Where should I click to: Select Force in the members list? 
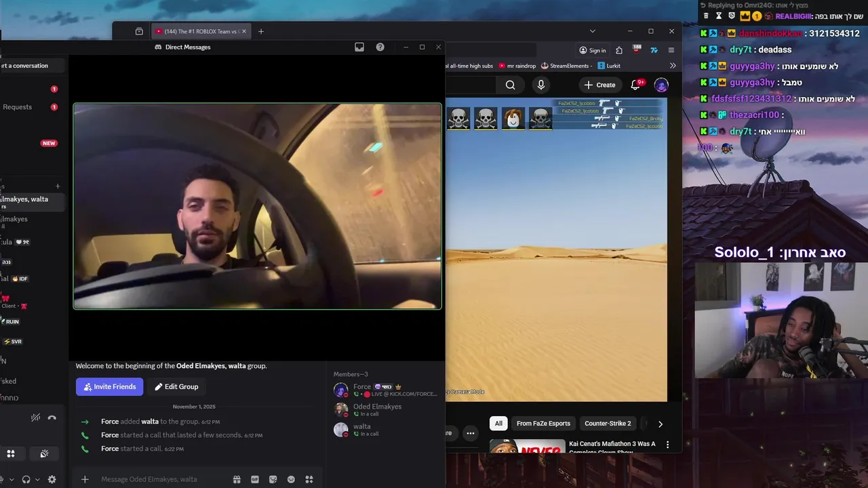click(387, 390)
